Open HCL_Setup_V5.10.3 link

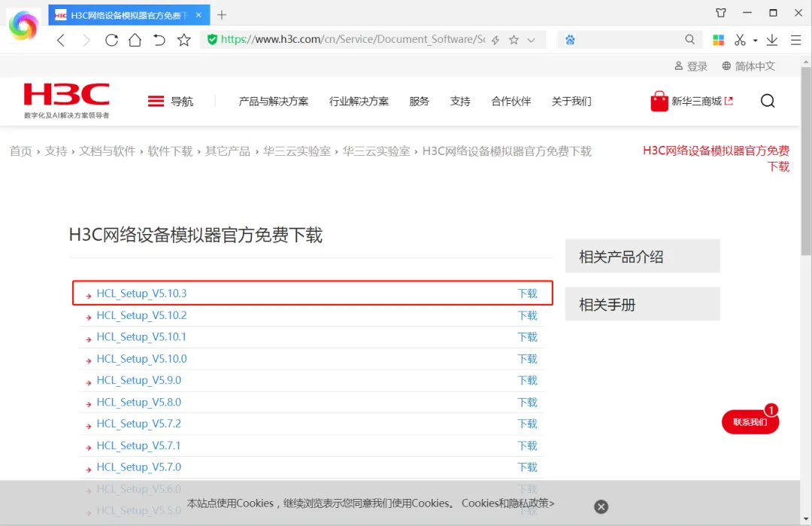point(141,293)
